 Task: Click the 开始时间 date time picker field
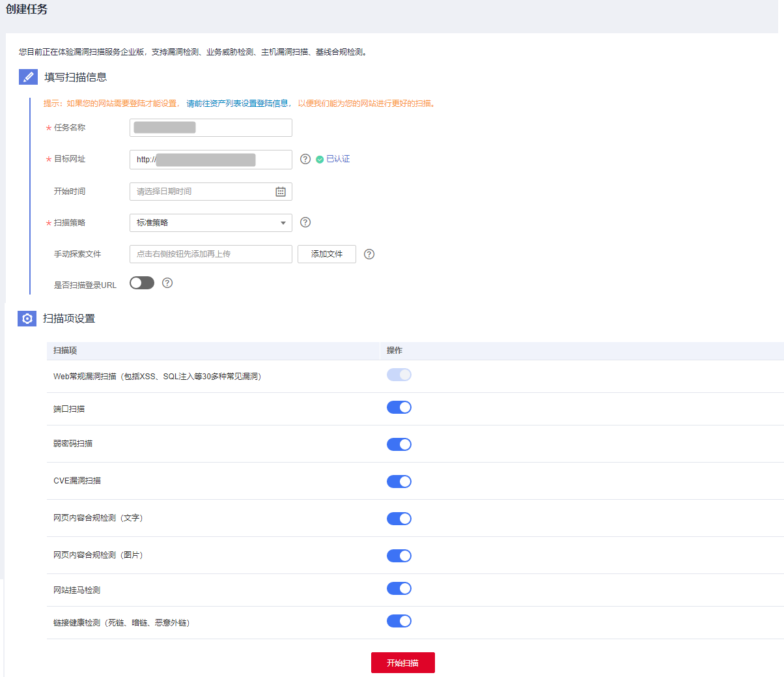tap(203, 192)
